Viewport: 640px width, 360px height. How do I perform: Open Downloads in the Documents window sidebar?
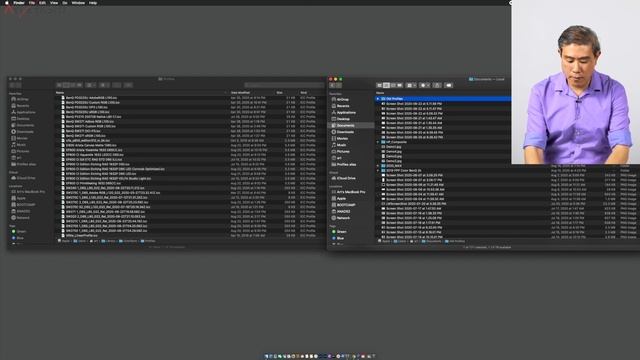coord(343,132)
